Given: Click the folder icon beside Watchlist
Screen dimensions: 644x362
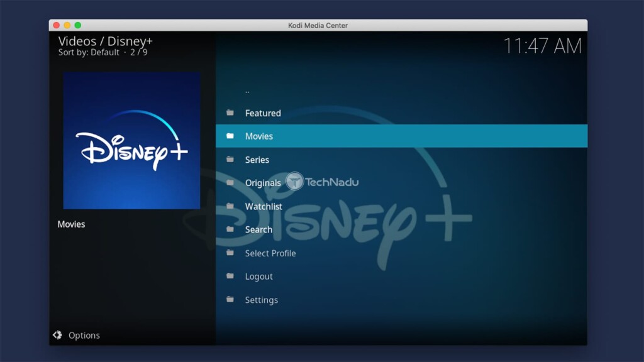Looking at the screenshot, I should click(x=230, y=206).
